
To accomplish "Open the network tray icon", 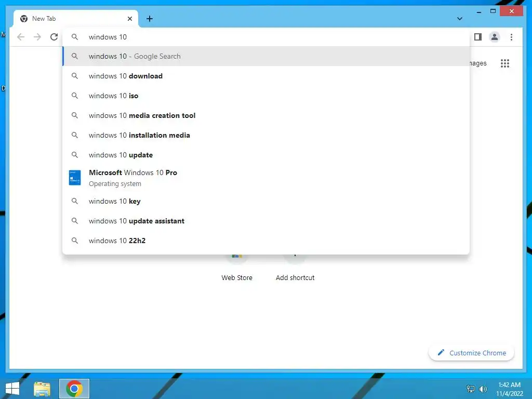I will click(x=471, y=389).
